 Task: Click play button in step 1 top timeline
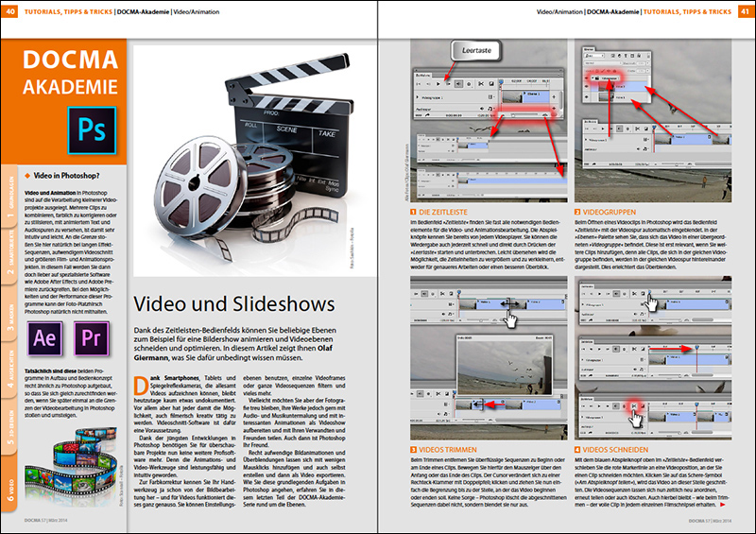(x=438, y=84)
